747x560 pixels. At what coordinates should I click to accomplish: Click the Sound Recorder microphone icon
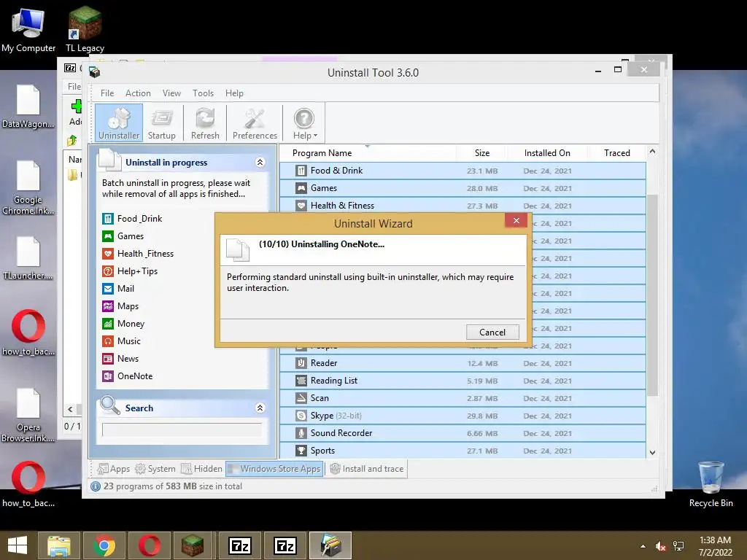click(301, 433)
